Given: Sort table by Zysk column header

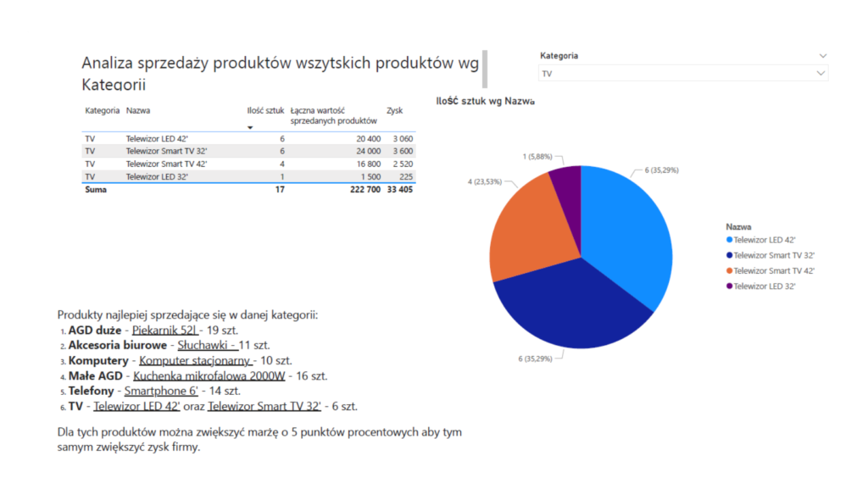Looking at the screenshot, I should [394, 110].
